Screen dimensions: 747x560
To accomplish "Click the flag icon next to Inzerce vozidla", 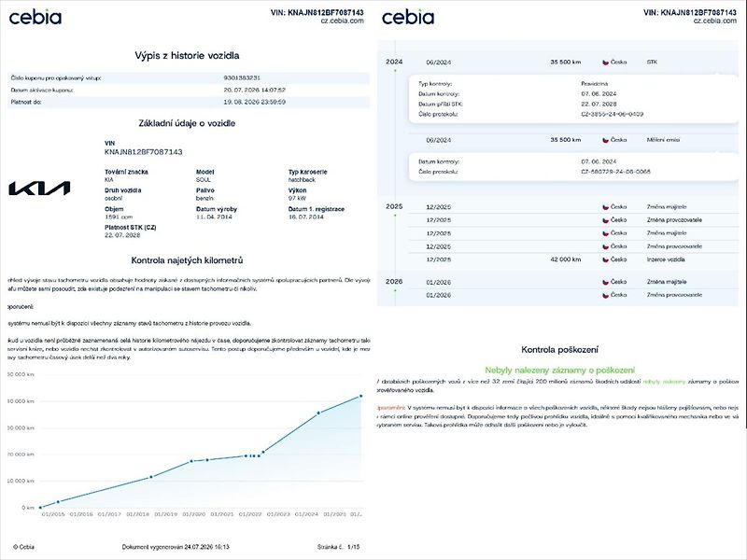I will (605, 259).
